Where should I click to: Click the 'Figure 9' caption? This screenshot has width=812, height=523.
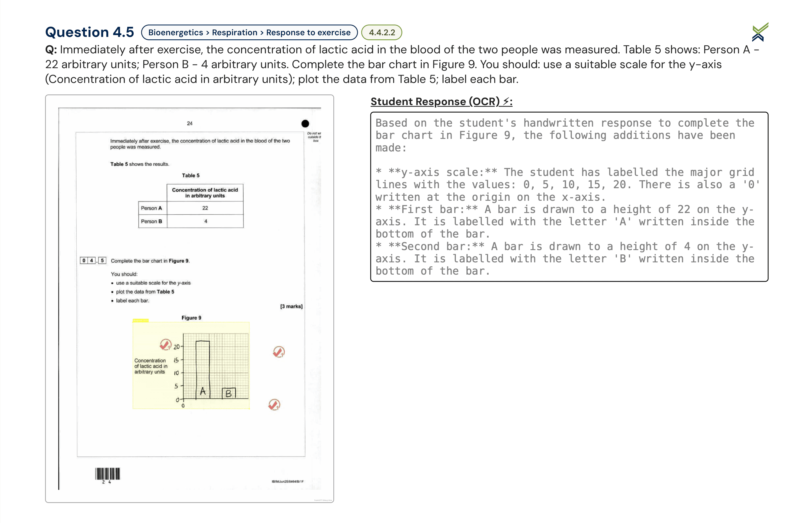coord(191,318)
